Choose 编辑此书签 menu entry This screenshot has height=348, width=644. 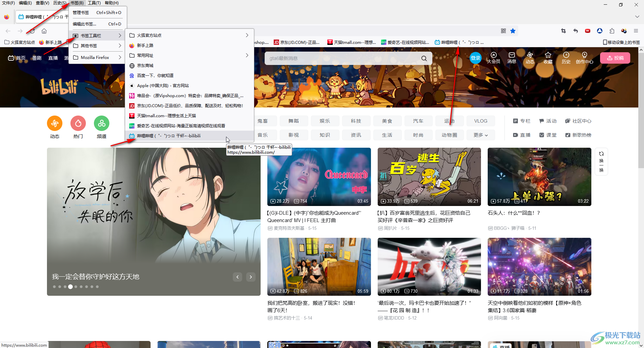(97, 24)
